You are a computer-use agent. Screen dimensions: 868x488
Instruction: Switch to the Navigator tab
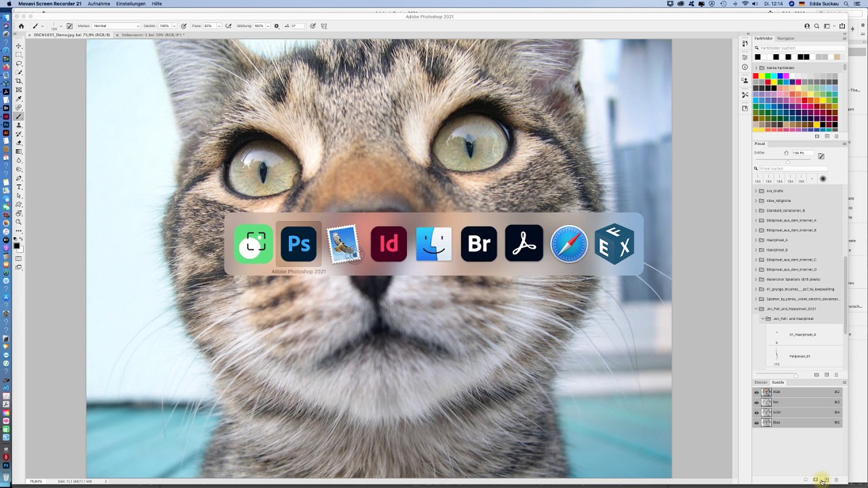tap(786, 39)
